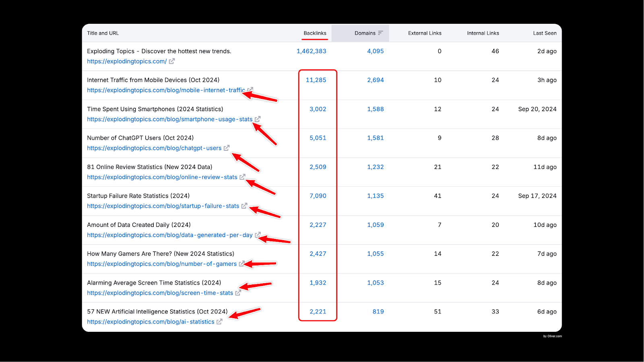Open the 1,135 referring domains count

coord(376,196)
